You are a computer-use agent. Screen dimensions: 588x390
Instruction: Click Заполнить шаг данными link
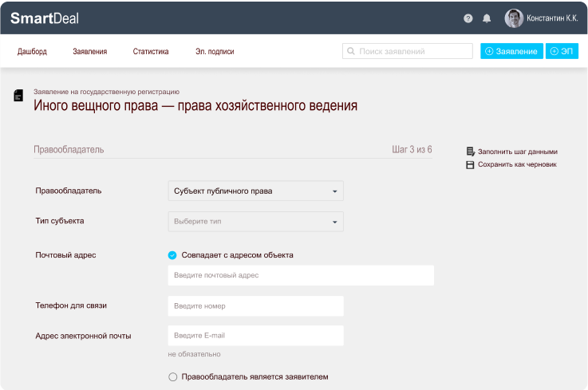pos(518,152)
